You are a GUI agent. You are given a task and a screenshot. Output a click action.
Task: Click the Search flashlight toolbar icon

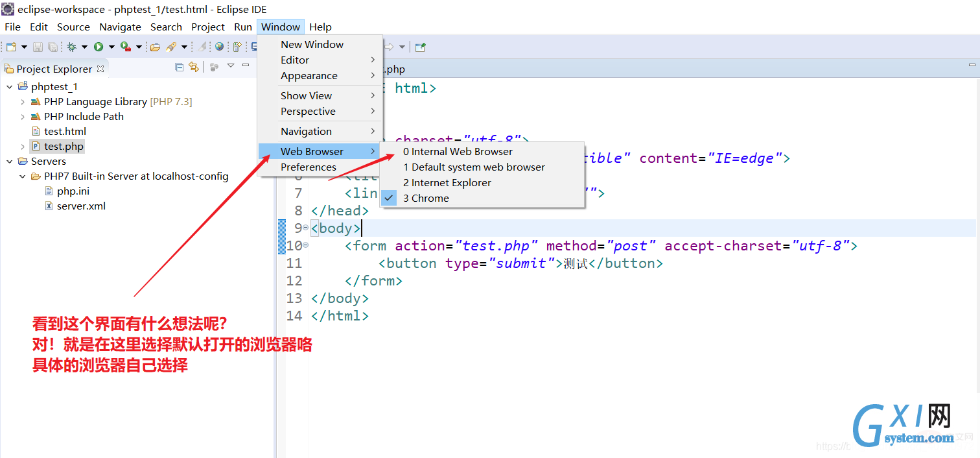171,47
